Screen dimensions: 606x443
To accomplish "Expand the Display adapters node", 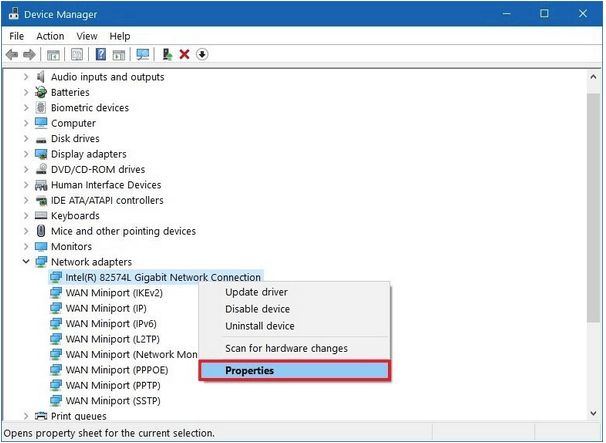I will 26,154.
